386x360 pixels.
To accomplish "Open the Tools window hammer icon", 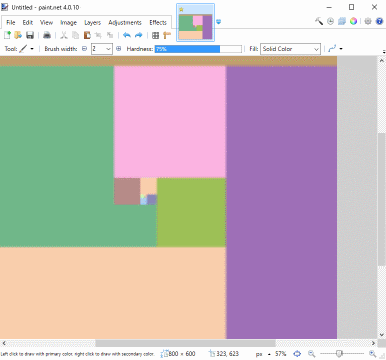I will pyautogui.click(x=319, y=21).
